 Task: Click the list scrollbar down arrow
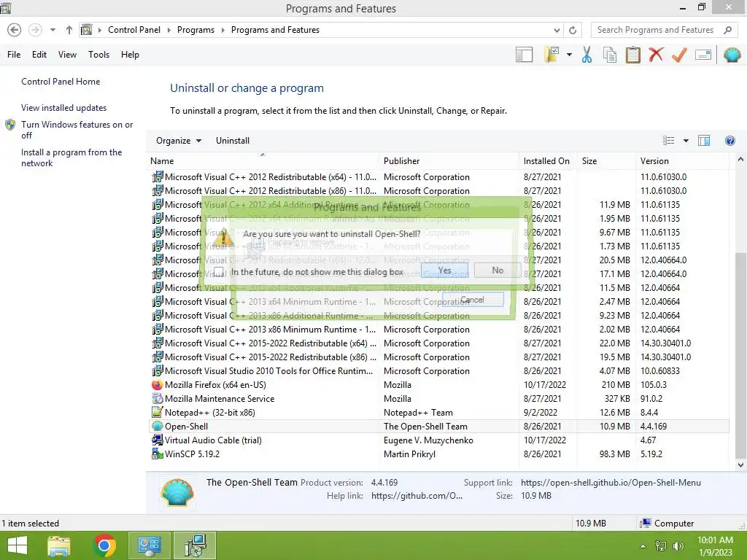pyautogui.click(x=740, y=464)
